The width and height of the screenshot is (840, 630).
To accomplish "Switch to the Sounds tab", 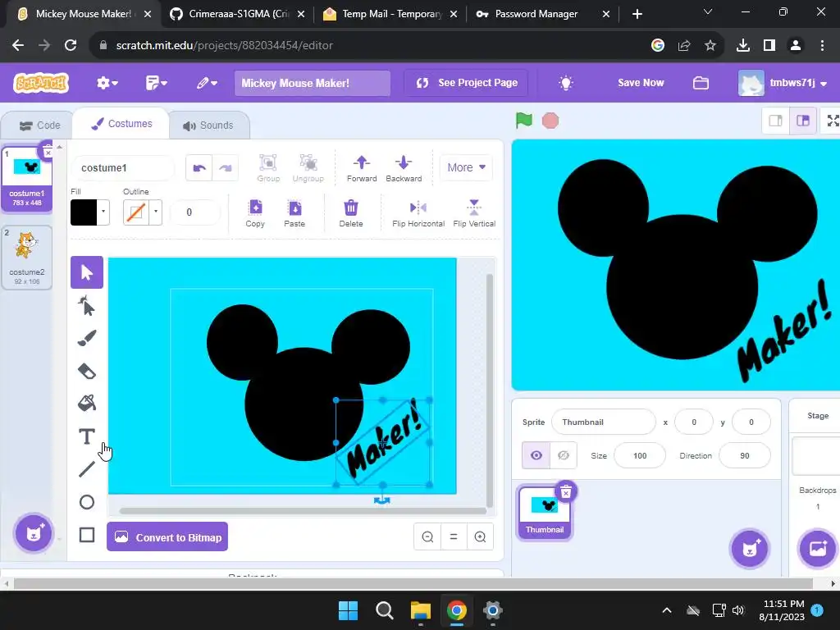I will point(208,125).
